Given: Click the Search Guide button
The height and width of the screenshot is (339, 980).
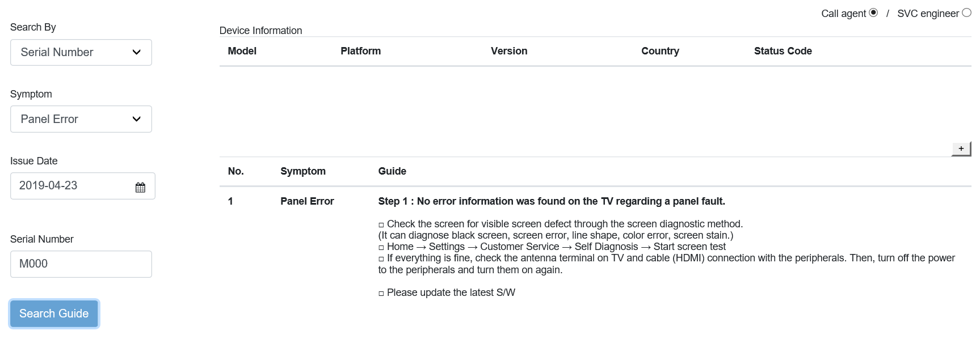Looking at the screenshot, I should click(x=54, y=313).
